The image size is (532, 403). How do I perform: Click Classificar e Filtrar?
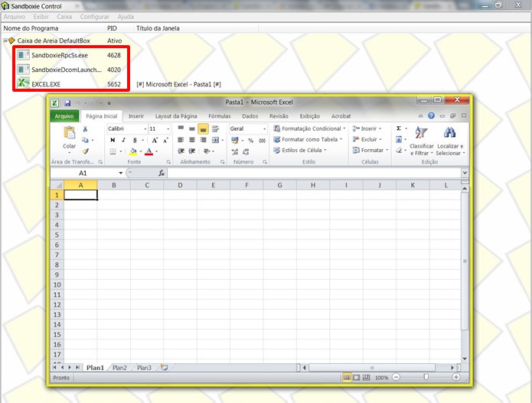tap(422, 141)
